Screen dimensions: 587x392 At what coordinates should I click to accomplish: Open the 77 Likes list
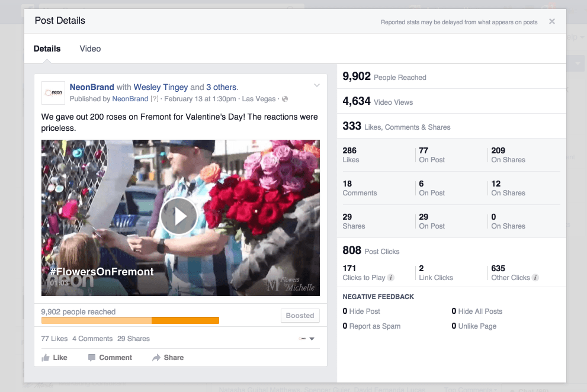[54, 339]
